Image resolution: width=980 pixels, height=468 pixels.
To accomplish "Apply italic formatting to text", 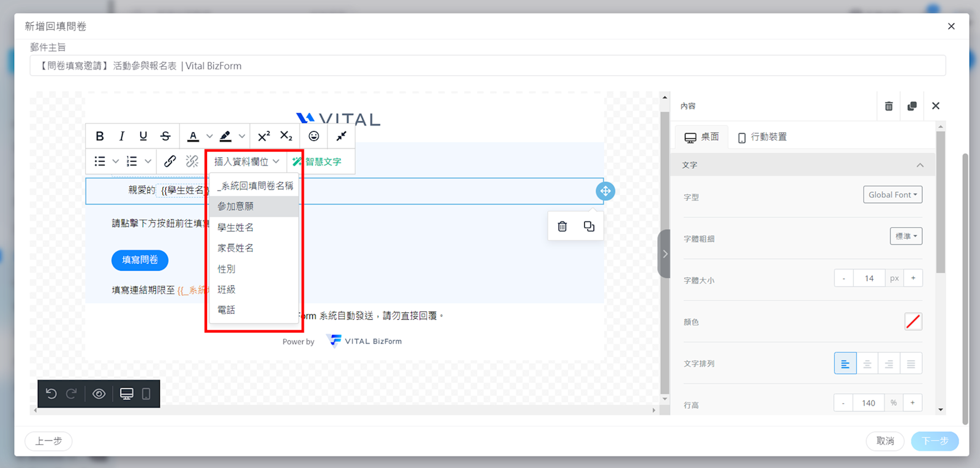I will coord(121,136).
